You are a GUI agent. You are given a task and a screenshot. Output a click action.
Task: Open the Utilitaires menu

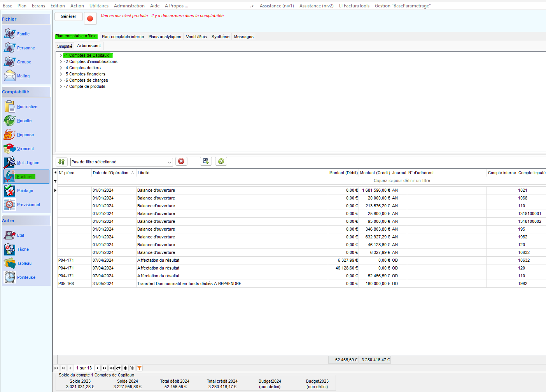(x=99, y=6)
